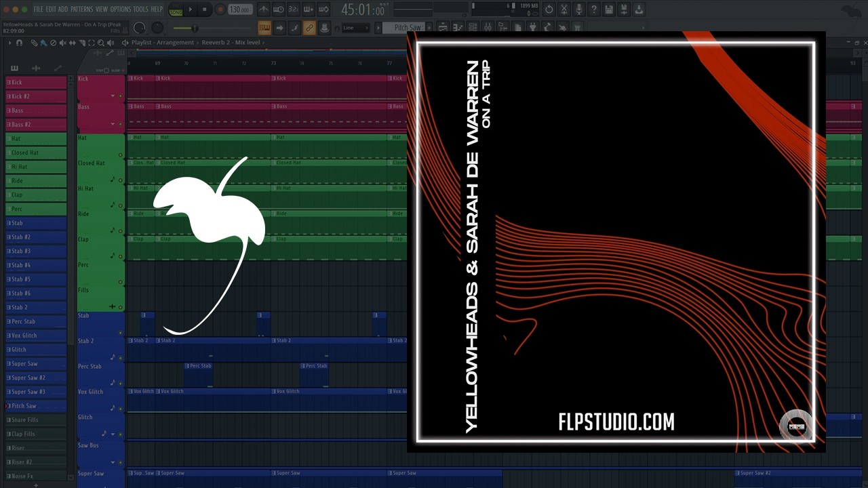The height and width of the screenshot is (488, 868).
Task: Mute the Hat track using its dot
Action: (121, 155)
